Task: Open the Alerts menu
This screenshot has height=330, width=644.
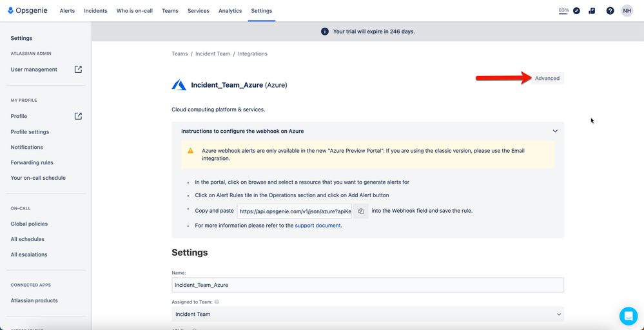Action: coord(67,11)
